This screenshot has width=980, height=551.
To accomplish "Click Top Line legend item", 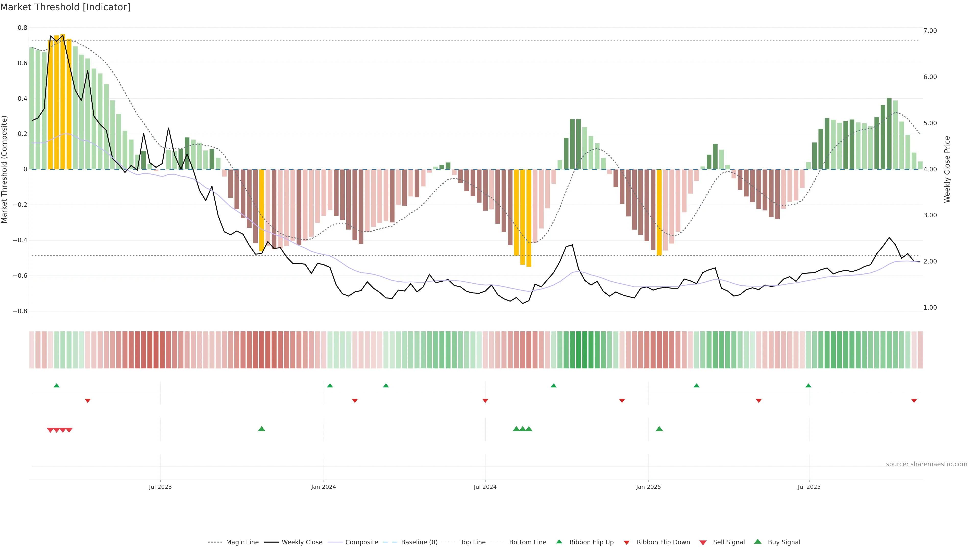I will click(473, 542).
